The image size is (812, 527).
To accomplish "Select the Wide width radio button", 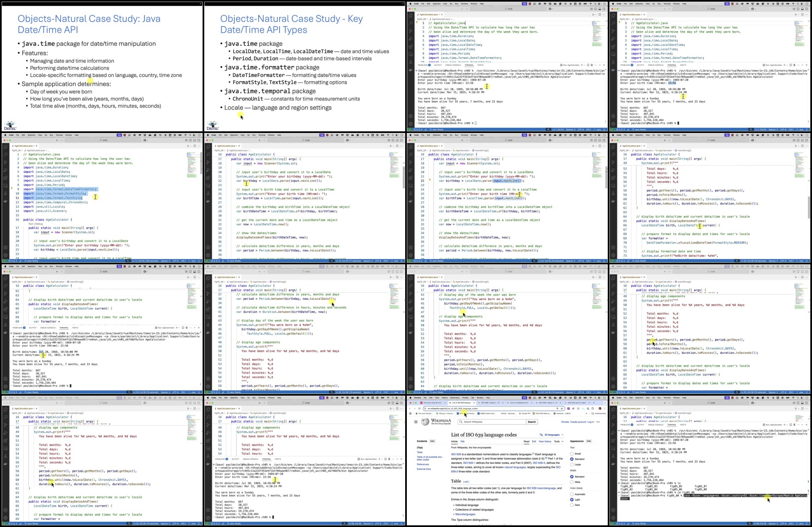I will point(572,482).
